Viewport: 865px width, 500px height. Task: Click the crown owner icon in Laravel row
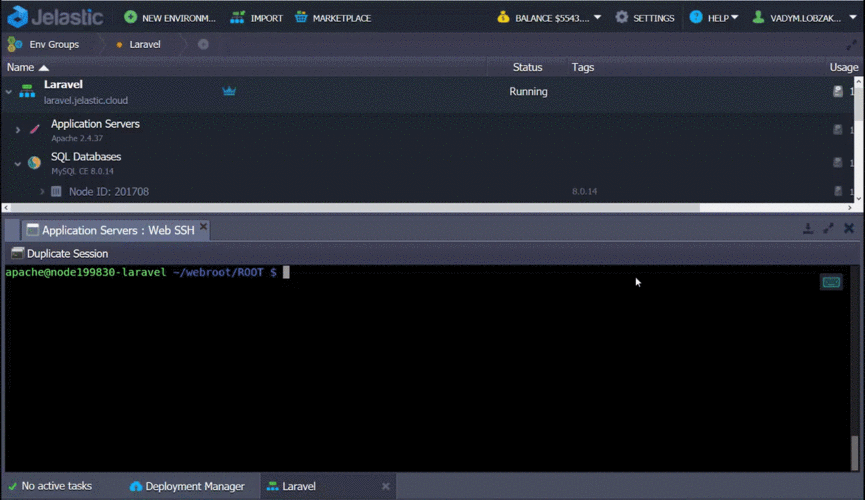tap(229, 91)
